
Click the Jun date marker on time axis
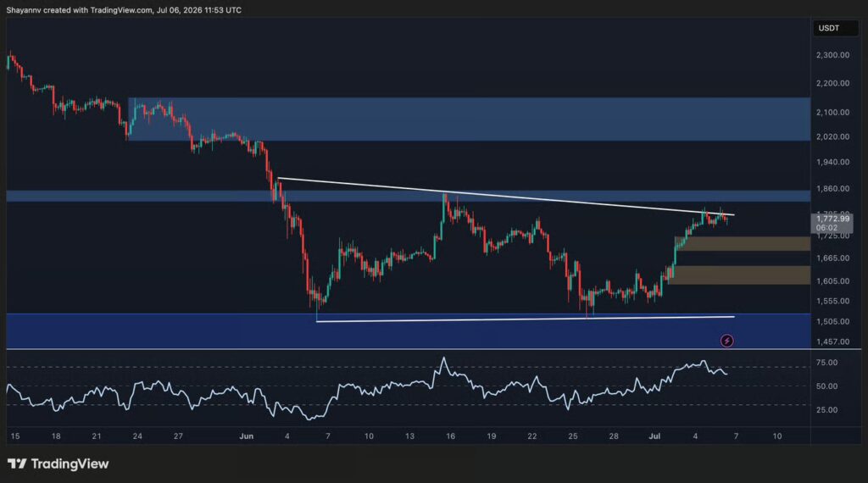click(x=247, y=436)
